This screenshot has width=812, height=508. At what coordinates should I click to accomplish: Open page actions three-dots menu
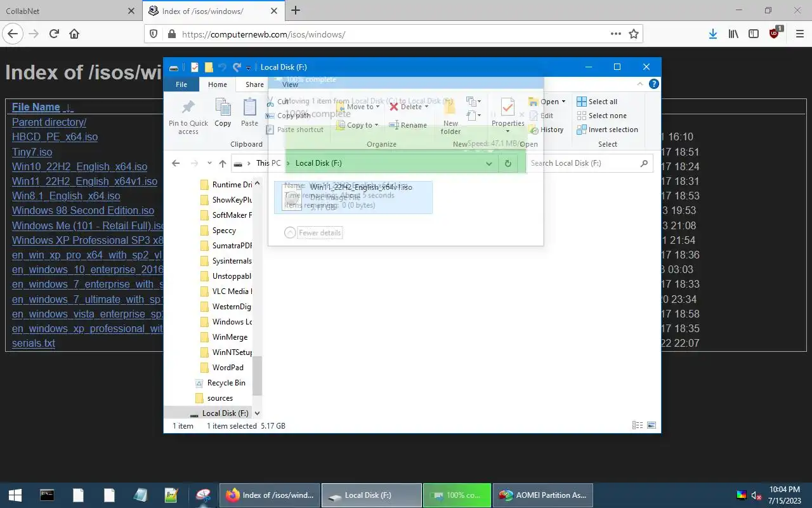pos(616,34)
